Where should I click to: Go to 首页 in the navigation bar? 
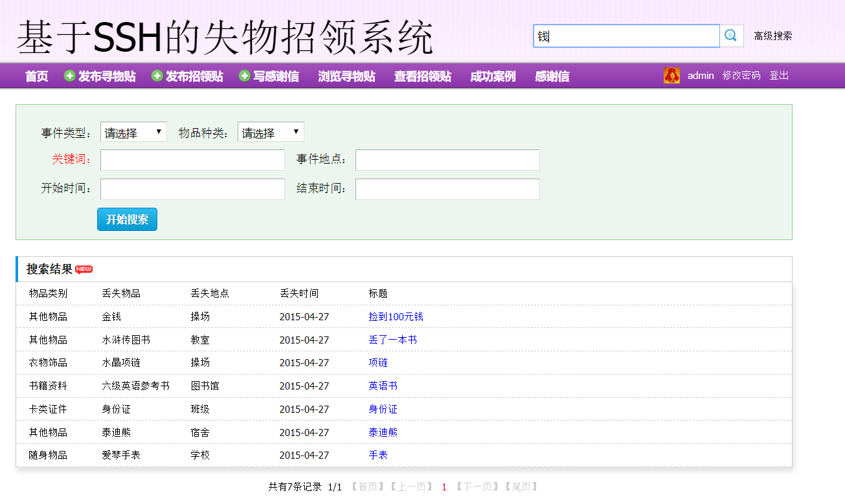point(36,76)
